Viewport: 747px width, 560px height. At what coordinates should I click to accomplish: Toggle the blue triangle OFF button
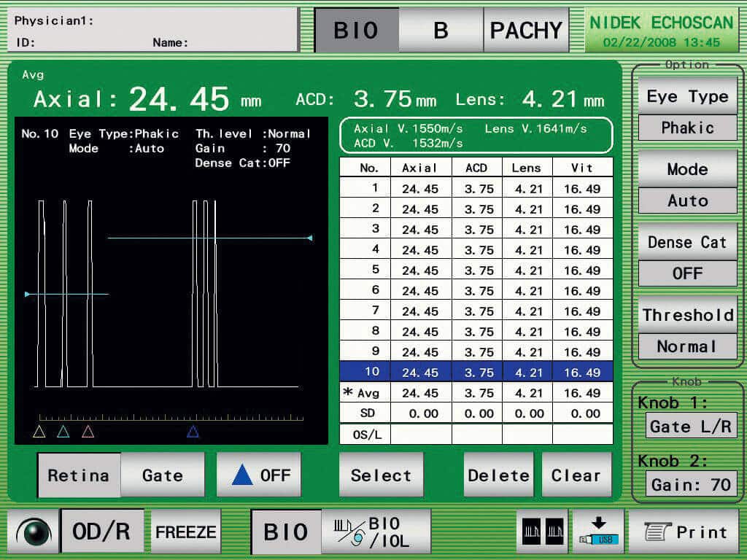(x=259, y=475)
